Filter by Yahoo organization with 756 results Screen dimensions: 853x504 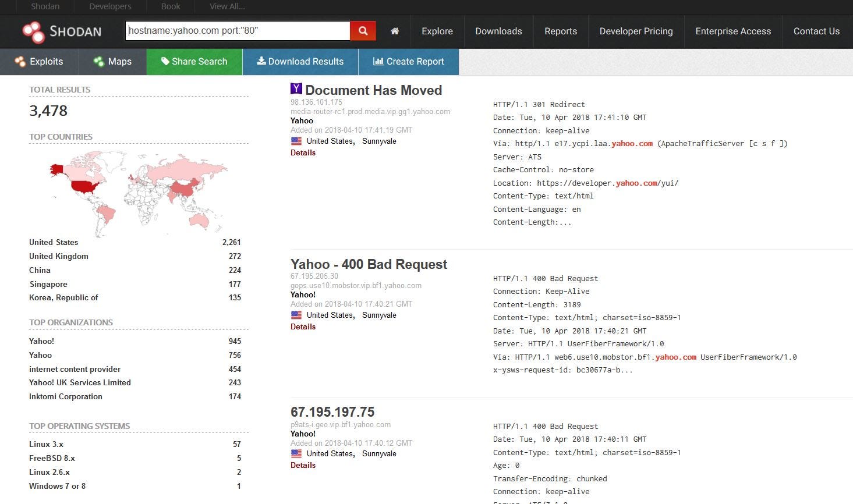(40, 355)
